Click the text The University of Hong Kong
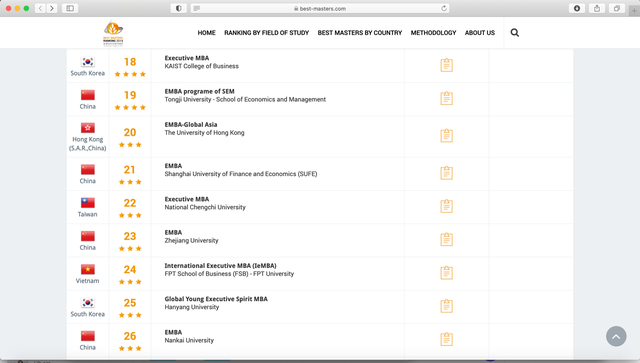640x363 pixels. coord(204,133)
